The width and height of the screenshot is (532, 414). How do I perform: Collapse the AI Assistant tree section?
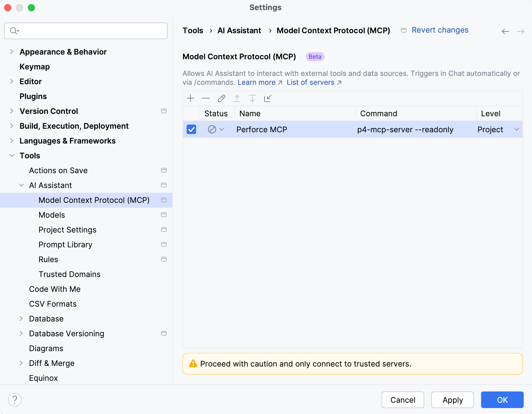(x=21, y=185)
